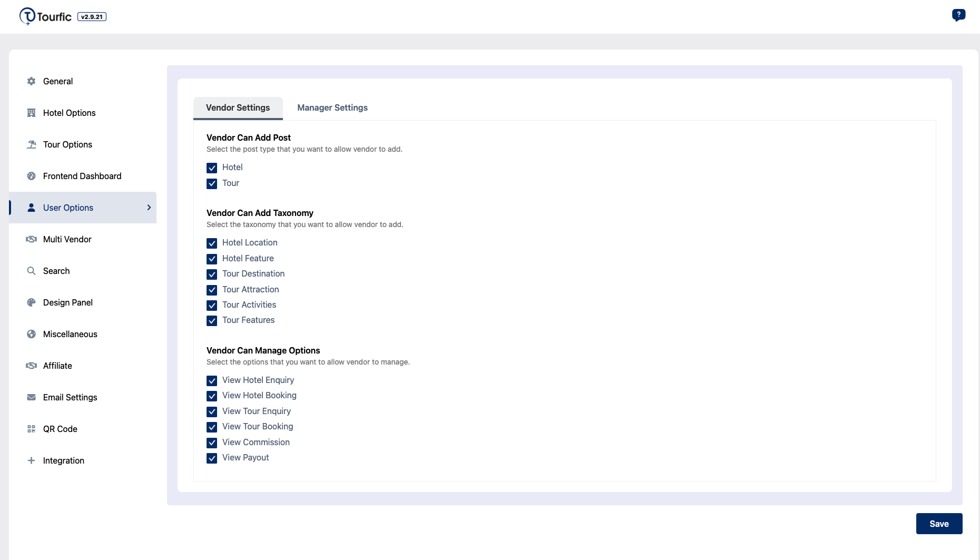Image resolution: width=980 pixels, height=560 pixels.
Task: Click the Multi Vendor handshake icon
Action: pos(31,239)
